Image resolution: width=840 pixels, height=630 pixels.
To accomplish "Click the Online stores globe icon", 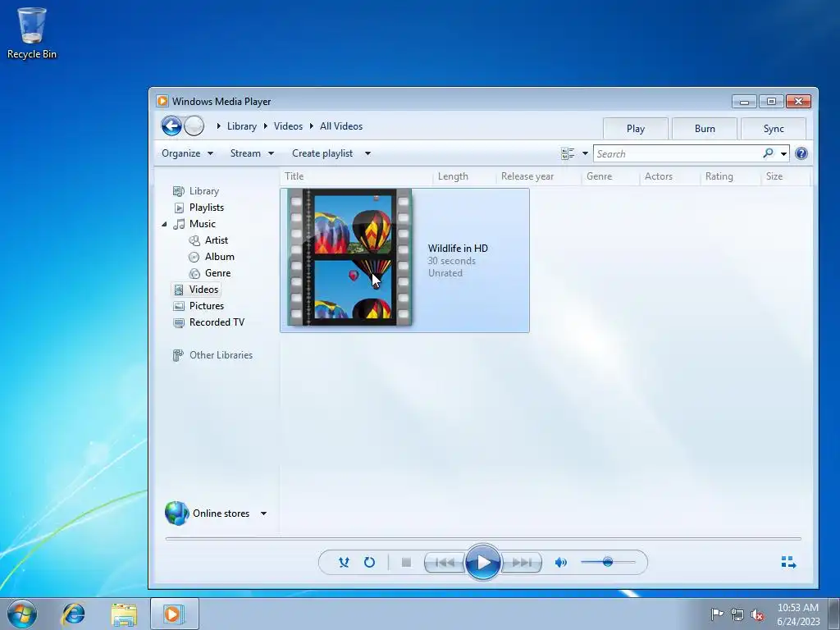I will pyautogui.click(x=177, y=514).
